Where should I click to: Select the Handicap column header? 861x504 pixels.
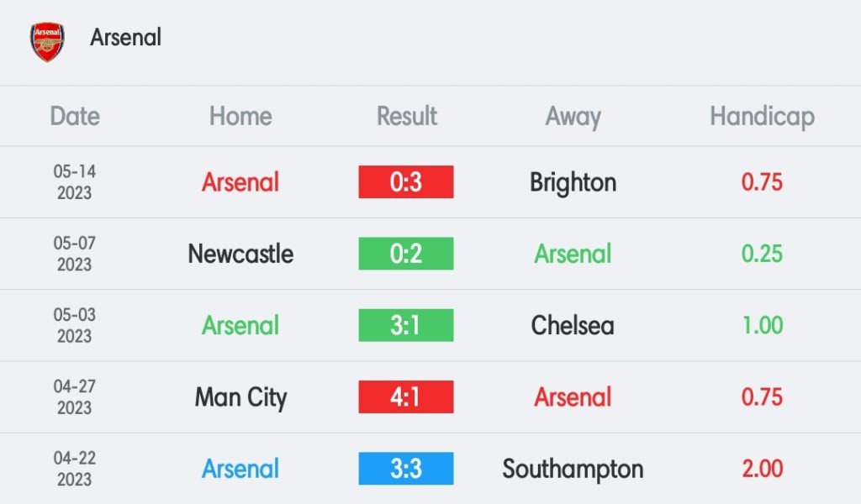pos(762,117)
